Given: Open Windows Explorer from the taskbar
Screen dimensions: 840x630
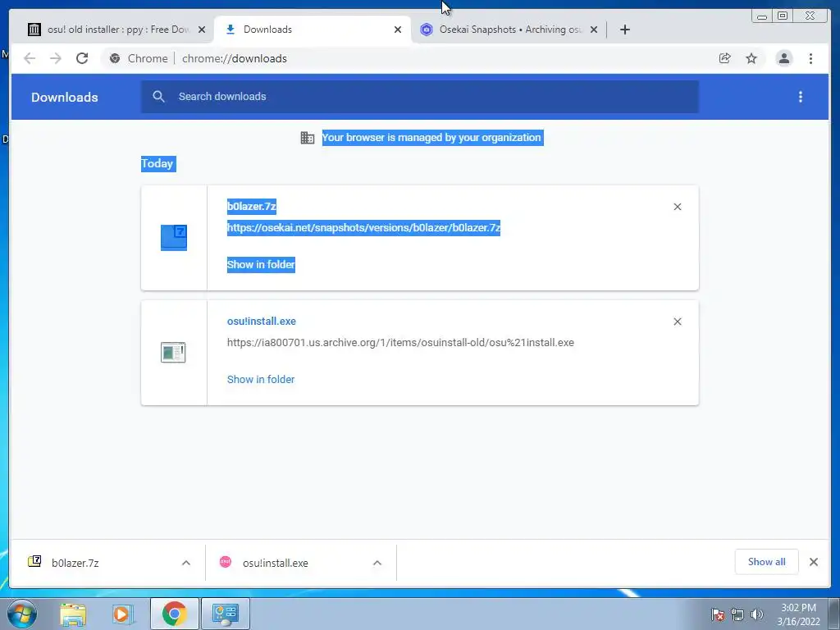Looking at the screenshot, I should coord(73,614).
